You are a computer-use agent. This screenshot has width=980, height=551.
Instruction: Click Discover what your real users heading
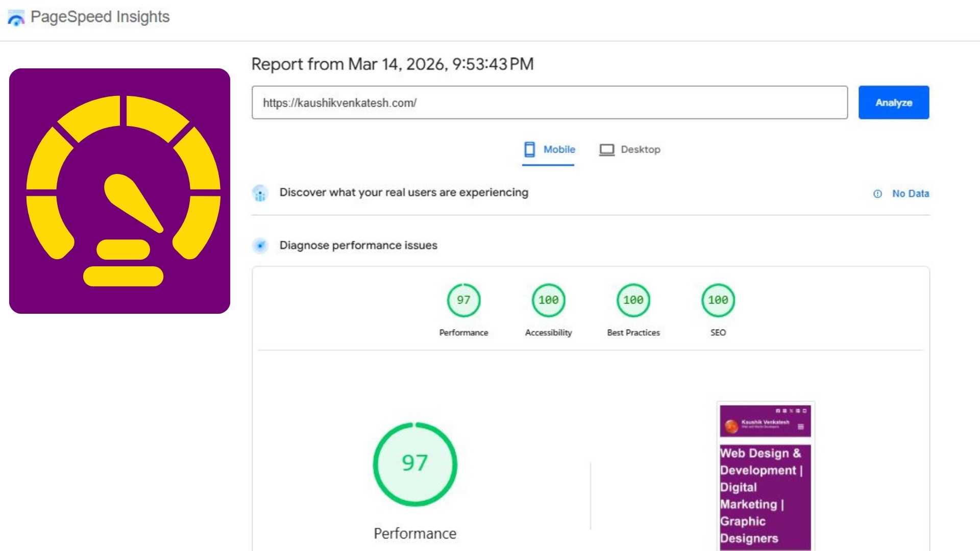403,192
